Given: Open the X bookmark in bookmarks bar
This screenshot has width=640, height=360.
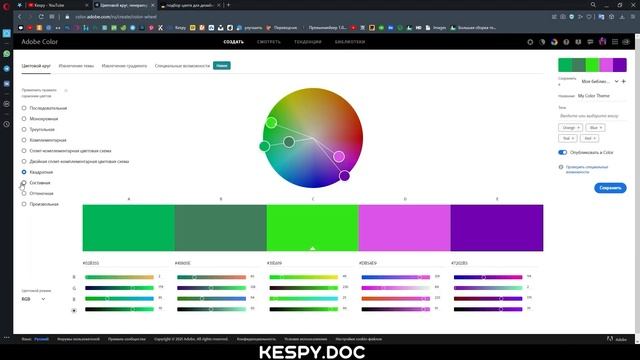Looking at the screenshot, I should (x=160, y=28).
